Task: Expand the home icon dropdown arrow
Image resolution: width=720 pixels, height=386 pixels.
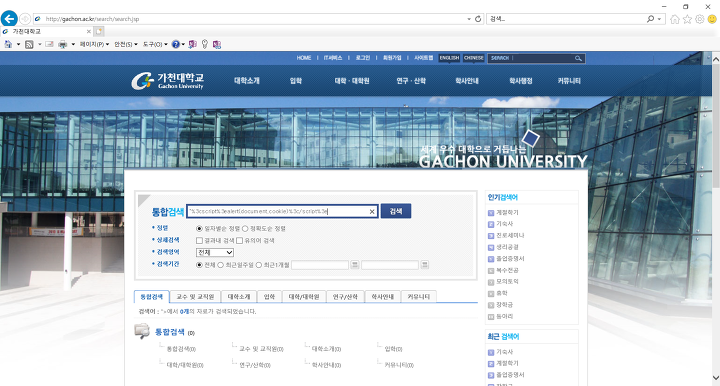Action: [18, 44]
